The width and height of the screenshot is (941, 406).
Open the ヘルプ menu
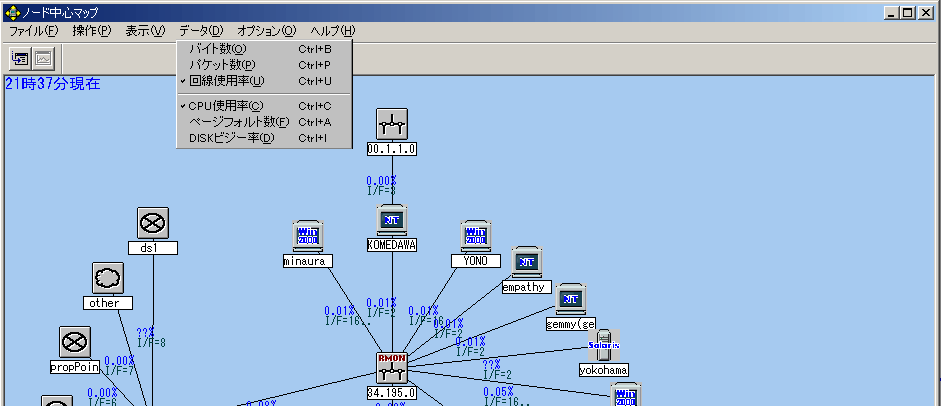[333, 31]
